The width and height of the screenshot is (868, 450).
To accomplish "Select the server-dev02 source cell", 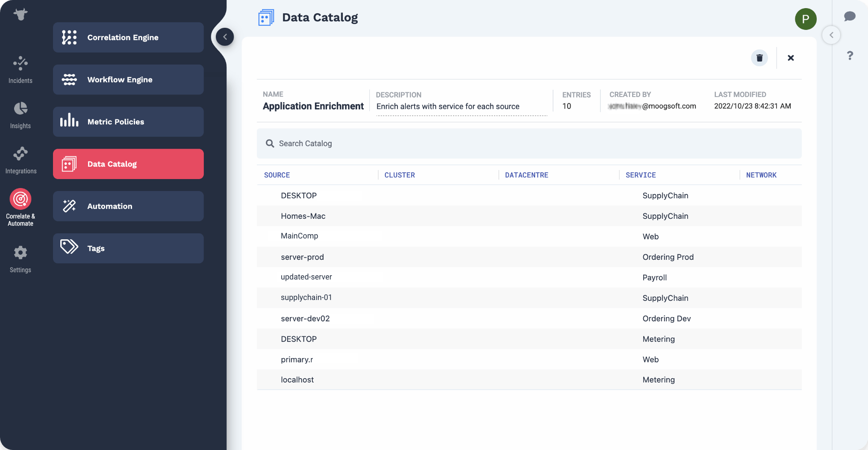I will pos(305,319).
